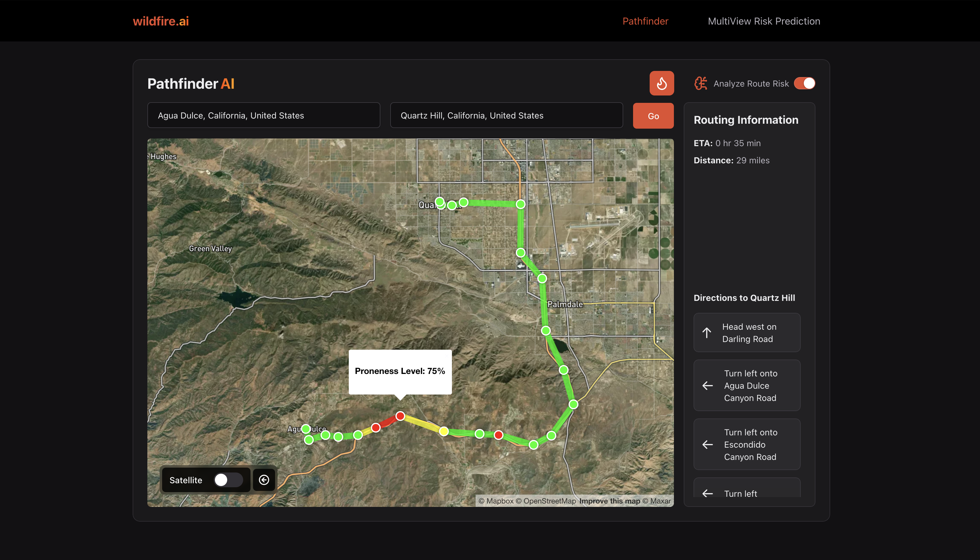Disable the Analyze Route Risk toggle
Viewport: 980px width, 560px height.
[804, 83]
